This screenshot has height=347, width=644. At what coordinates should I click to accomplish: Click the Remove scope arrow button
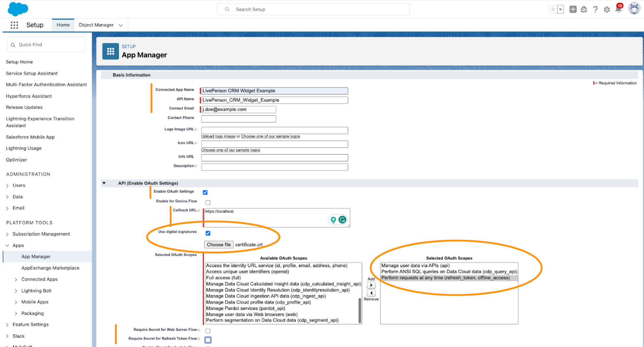point(371,293)
